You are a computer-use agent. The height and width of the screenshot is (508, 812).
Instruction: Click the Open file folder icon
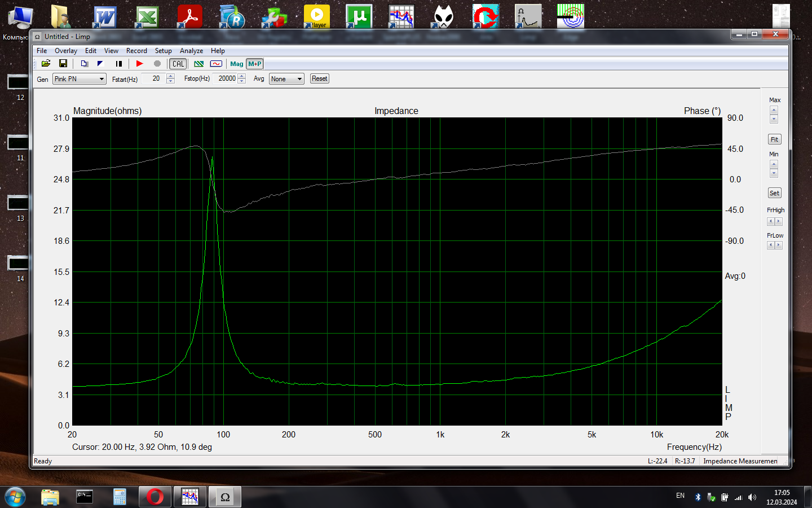click(46, 64)
